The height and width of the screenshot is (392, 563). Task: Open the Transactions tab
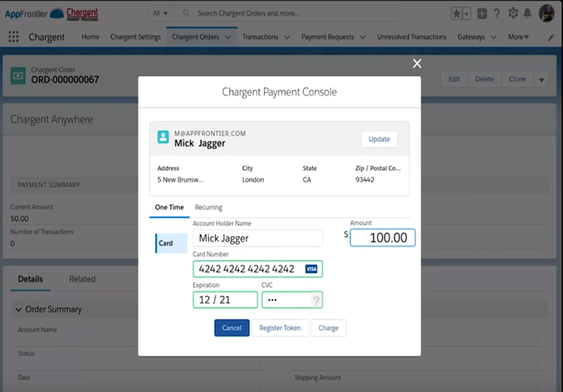[x=260, y=37]
